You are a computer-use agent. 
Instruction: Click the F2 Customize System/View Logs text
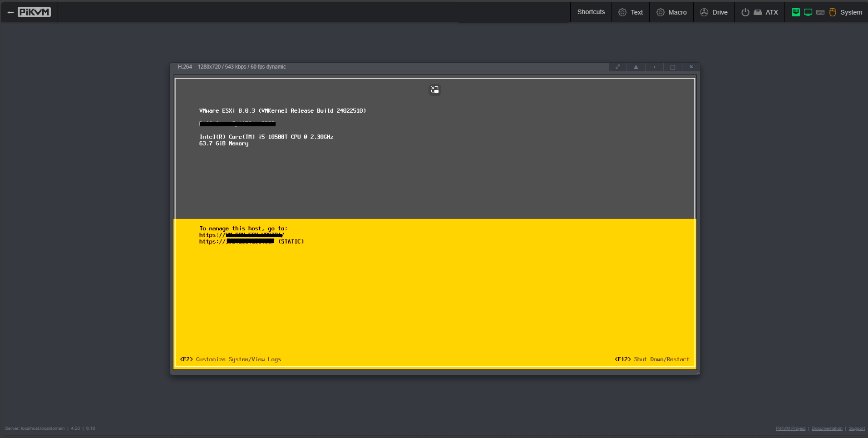pos(231,359)
